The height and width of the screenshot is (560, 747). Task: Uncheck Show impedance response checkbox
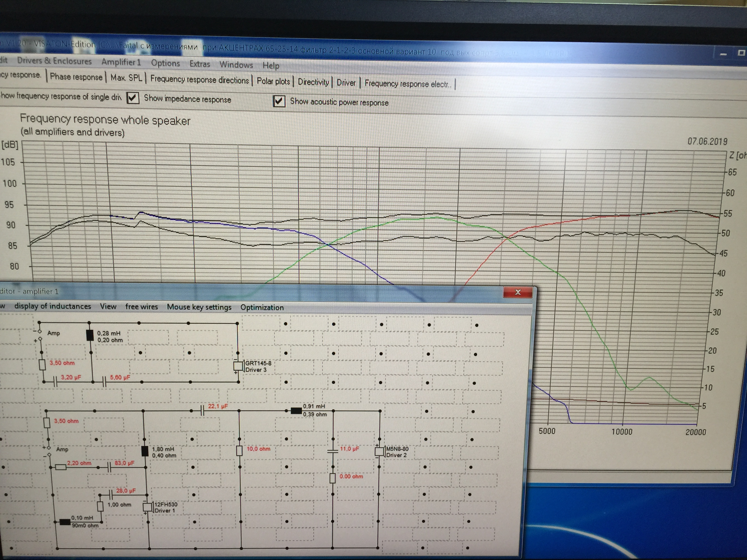tap(133, 98)
